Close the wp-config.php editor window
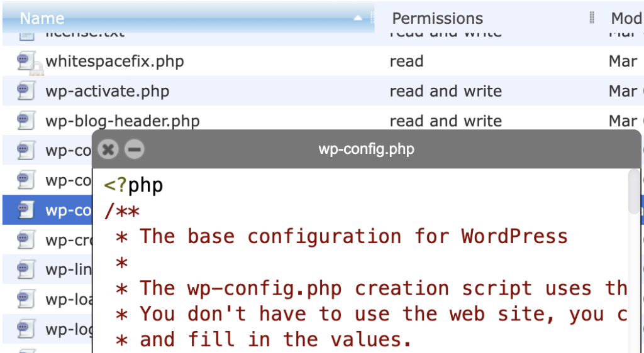Image resolution: width=644 pixels, height=353 pixels. 108,149
